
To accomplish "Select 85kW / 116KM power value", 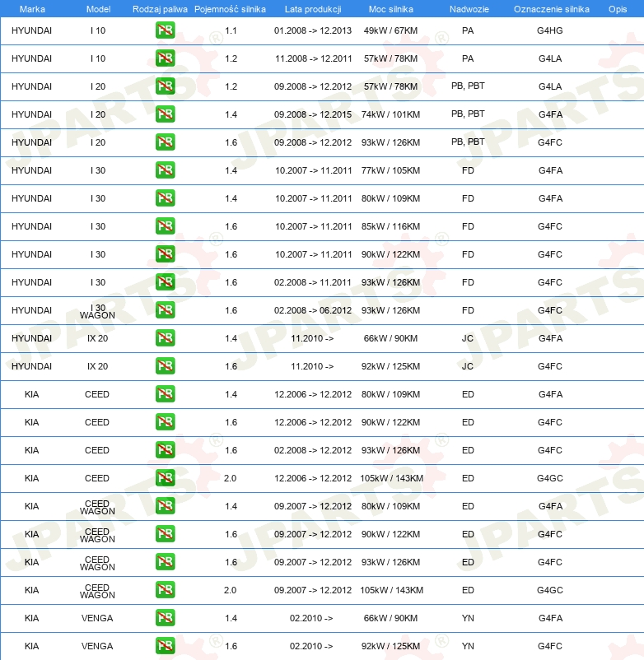I will (390, 226).
